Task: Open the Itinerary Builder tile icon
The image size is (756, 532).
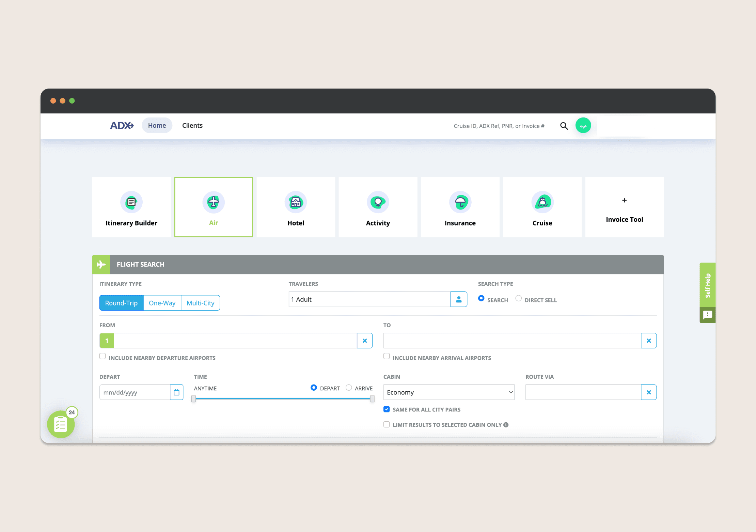Action: [131, 202]
